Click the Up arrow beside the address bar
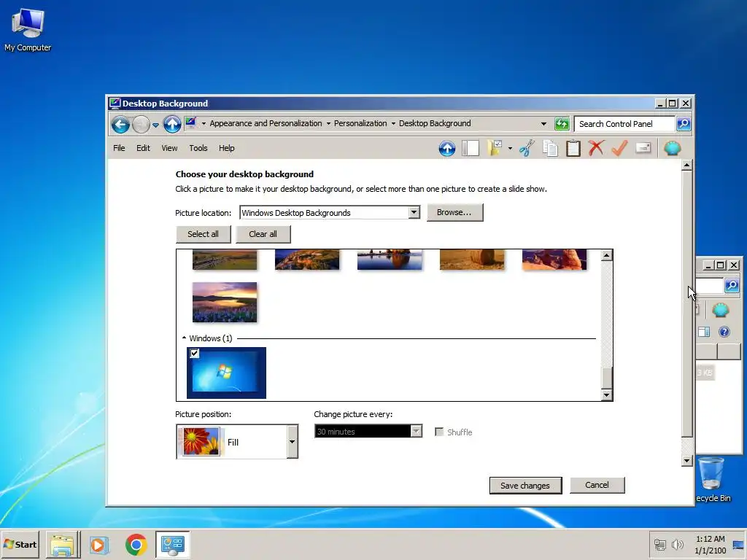The width and height of the screenshot is (747, 560). 172,125
